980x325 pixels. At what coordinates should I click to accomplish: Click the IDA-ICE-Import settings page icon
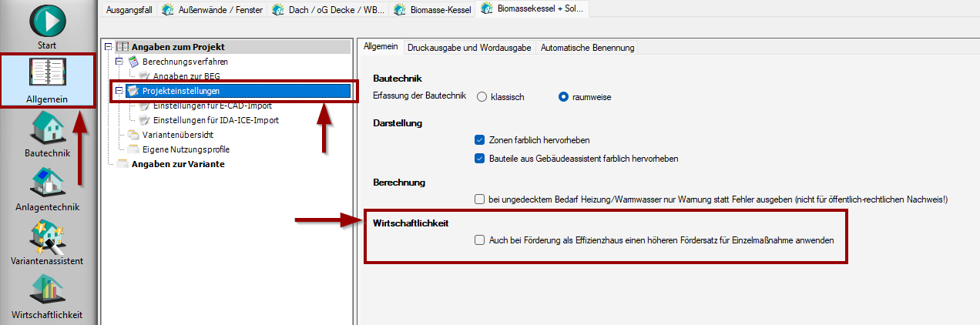pyautogui.click(x=144, y=120)
